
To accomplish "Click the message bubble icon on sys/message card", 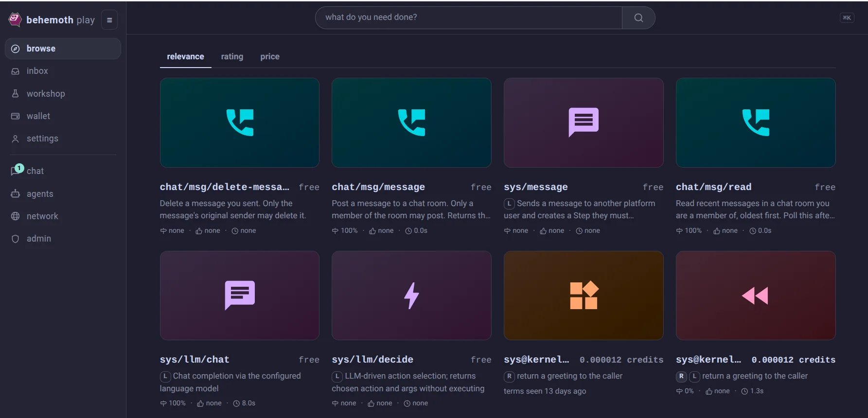I will tap(584, 122).
